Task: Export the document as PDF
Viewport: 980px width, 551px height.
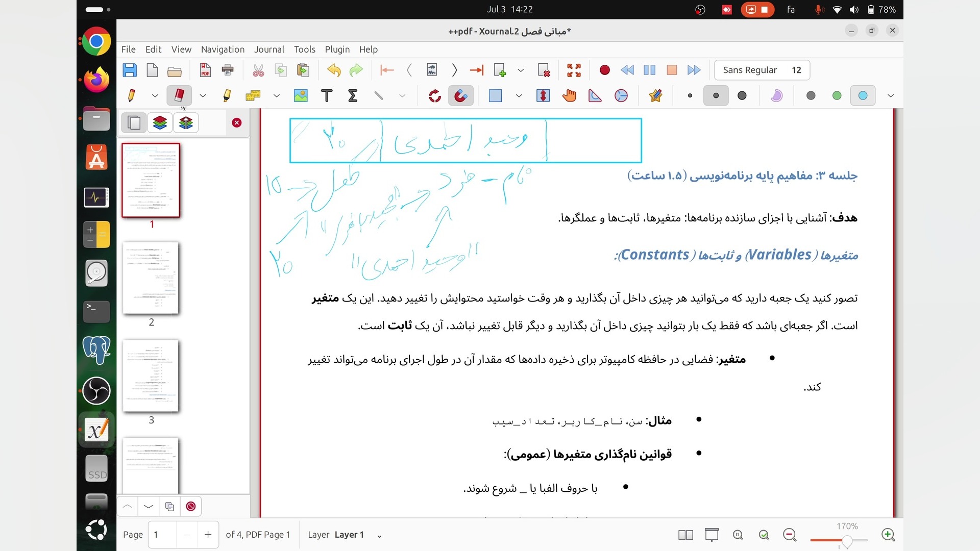Action: click(x=205, y=70)
